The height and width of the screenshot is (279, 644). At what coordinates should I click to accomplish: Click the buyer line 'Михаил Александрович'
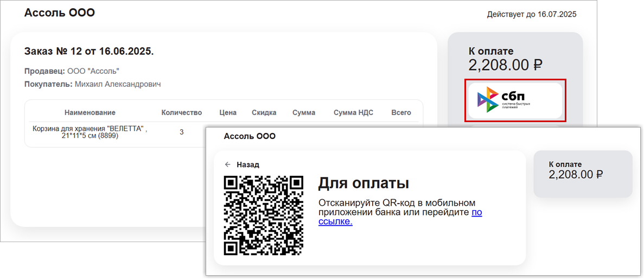118,84
